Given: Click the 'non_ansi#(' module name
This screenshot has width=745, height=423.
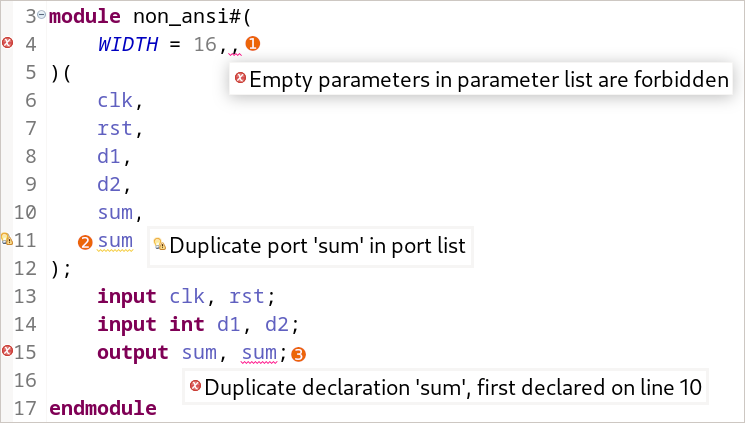Looking at the screenshot, I should point(192,17).
